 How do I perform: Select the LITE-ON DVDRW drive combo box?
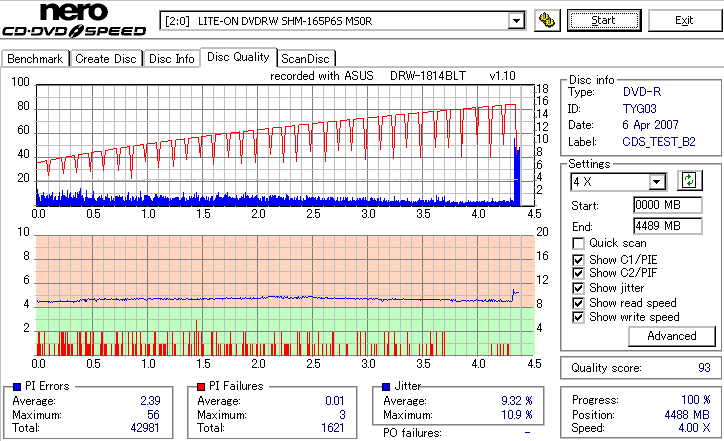click(x=342, y=21)
